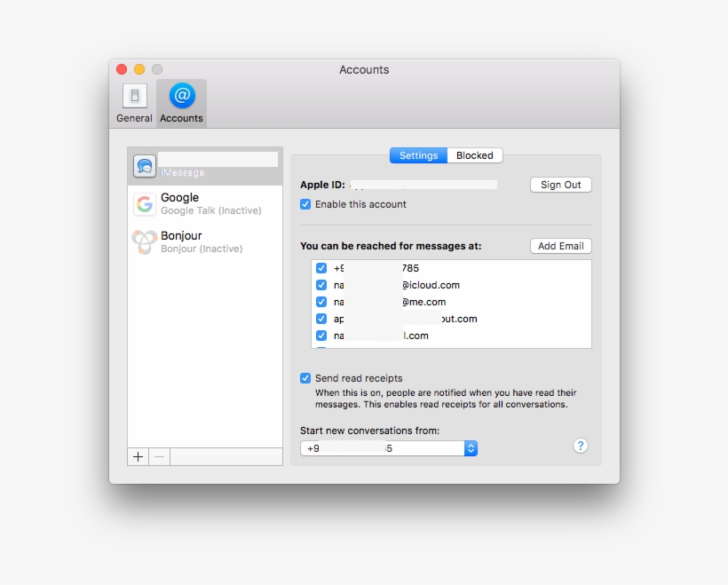
Task: Uncheck the phone number ending in 785
Action: coord(321,268)
